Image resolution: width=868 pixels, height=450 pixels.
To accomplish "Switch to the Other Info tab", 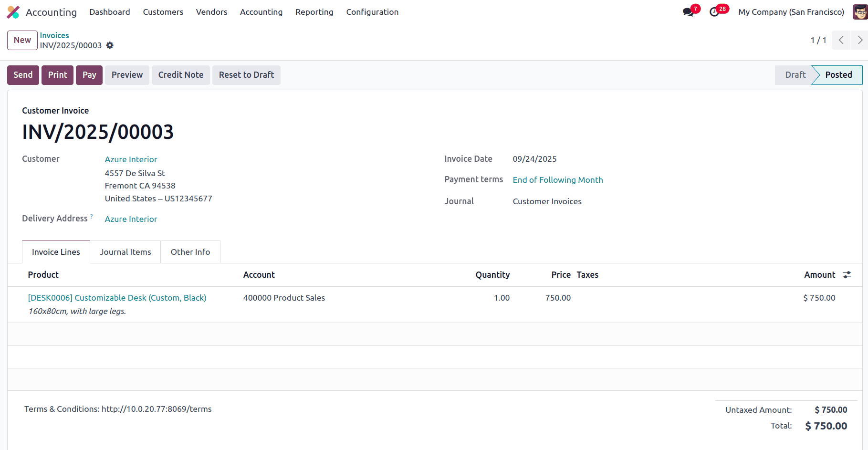I will [190, 252].
